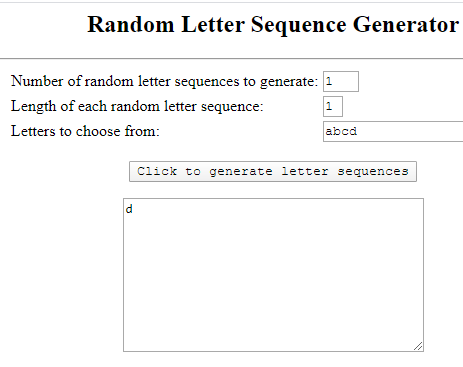Click the word 'Generator' in the page heading
The height and width of the screenshot is (367, 463).
point(406,25)
